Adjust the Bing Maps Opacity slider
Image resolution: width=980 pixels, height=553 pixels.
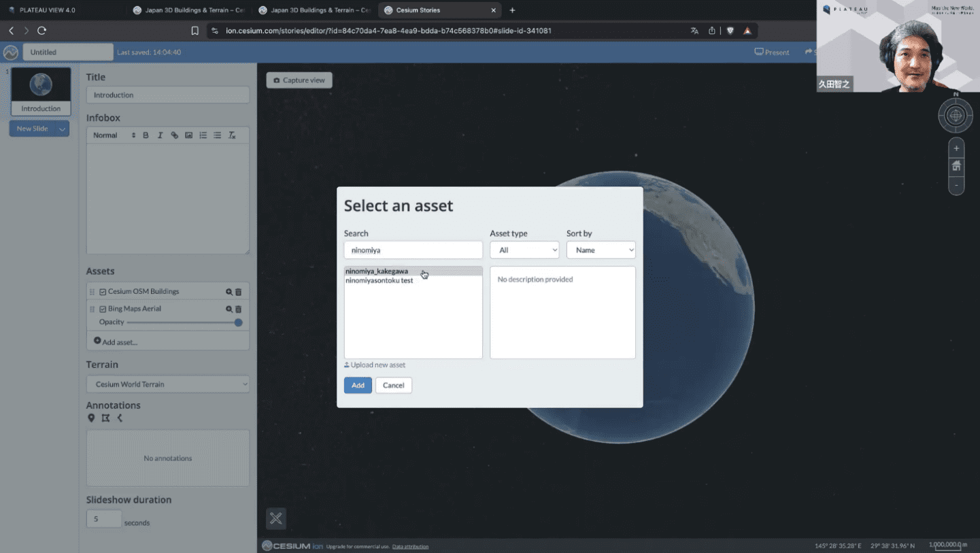point(238,322)
